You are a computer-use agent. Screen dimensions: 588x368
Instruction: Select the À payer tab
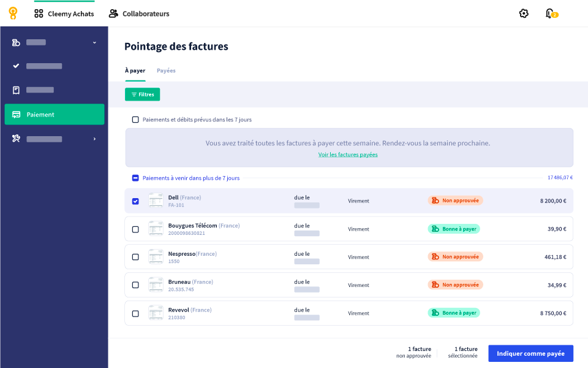pyautogui.click(x=135, y=71)
